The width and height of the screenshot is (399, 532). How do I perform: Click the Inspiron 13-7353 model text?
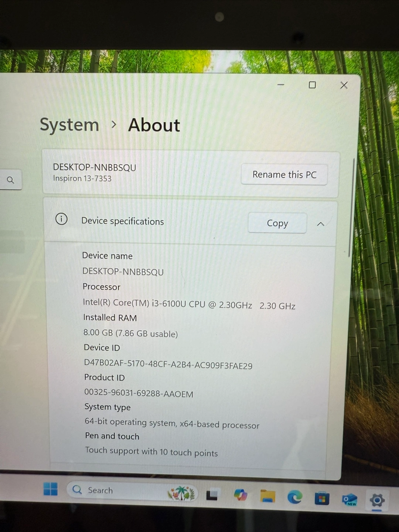click(82, 178)
